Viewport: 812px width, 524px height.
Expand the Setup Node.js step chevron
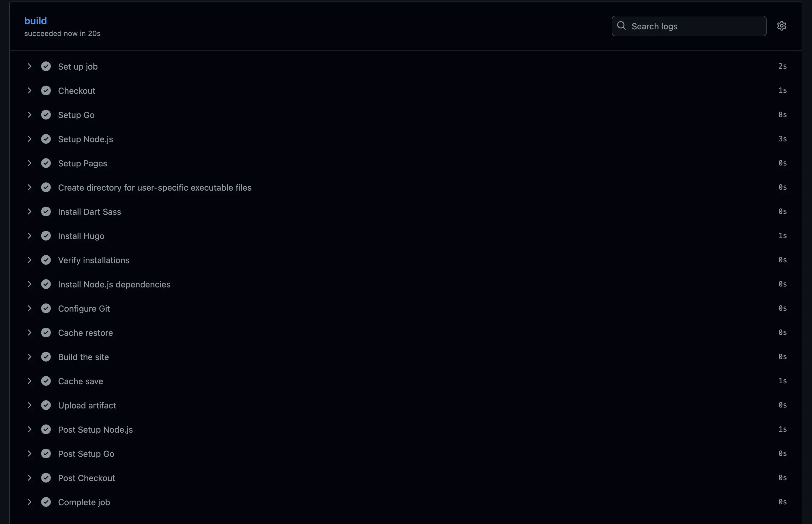click(30, 139)
